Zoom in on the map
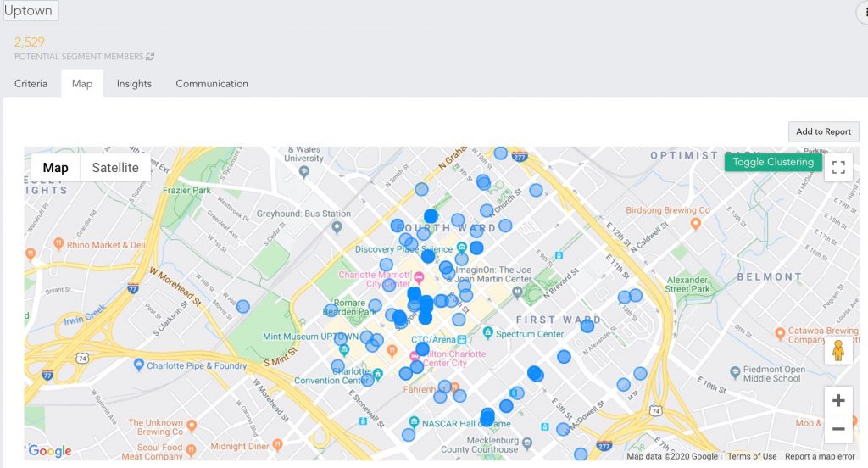 pyautogui.click(x=838, y=400)
